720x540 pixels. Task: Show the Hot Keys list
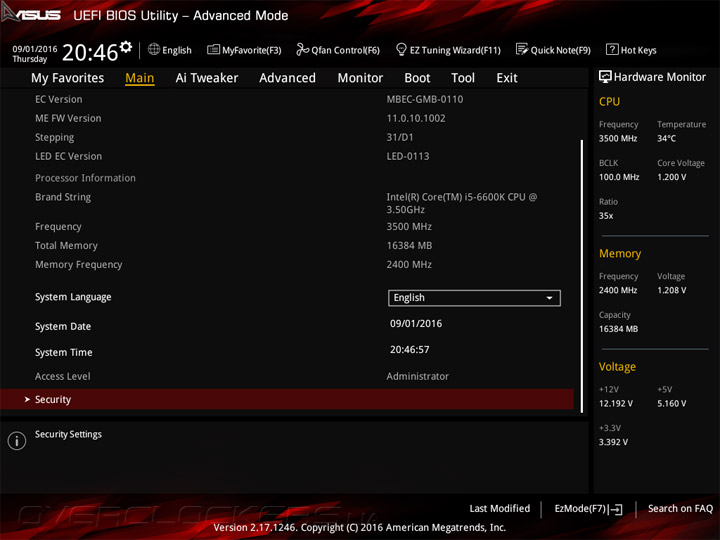(631, 50)
